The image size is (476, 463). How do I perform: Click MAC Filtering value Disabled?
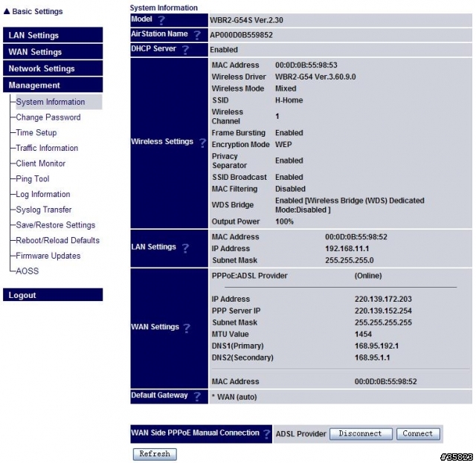pyautogui.click(x=290, y=189)
